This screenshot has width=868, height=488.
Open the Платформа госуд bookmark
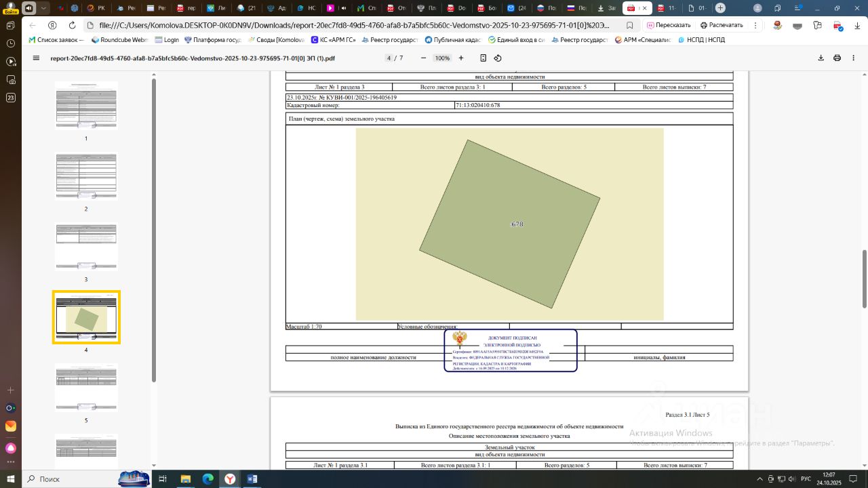[x=212, y=40]
